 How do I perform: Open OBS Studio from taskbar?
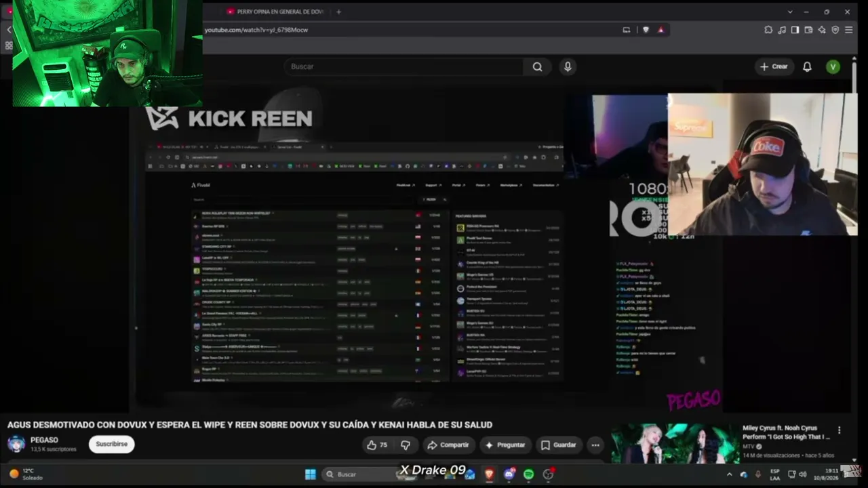(x=549, y=474)
